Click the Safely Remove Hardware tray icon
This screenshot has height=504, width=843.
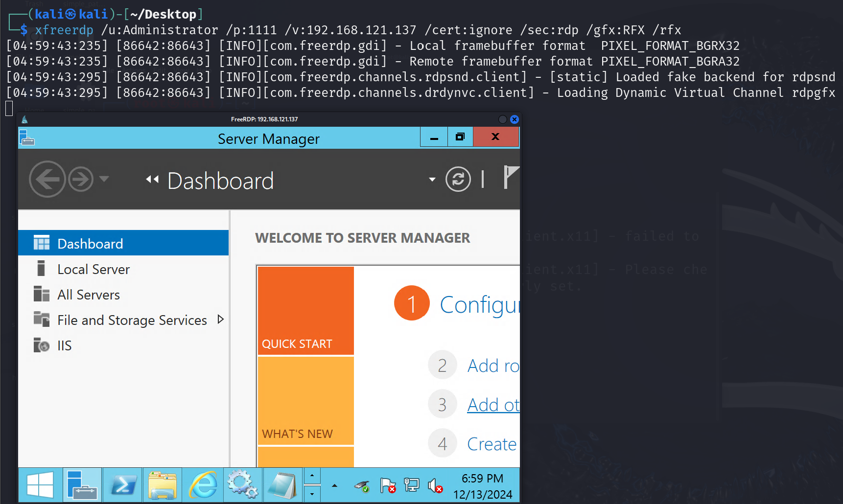(x=362, y=486)
